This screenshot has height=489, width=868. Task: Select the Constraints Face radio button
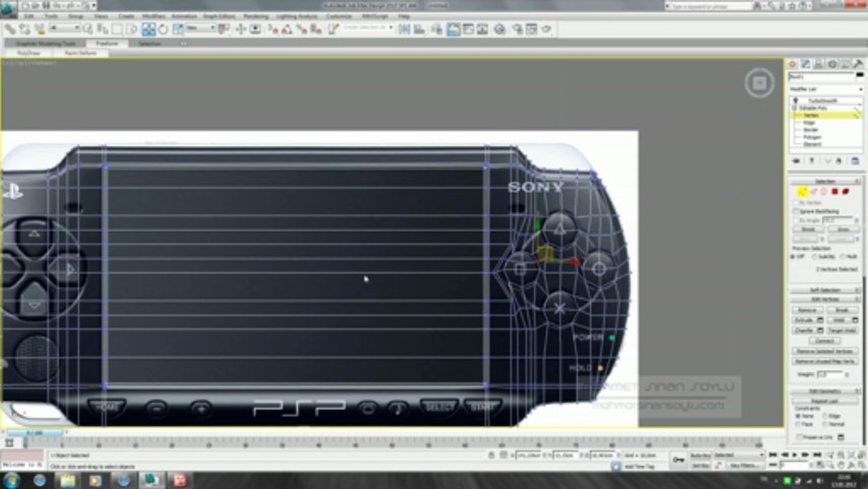click(x=798, y=424)
